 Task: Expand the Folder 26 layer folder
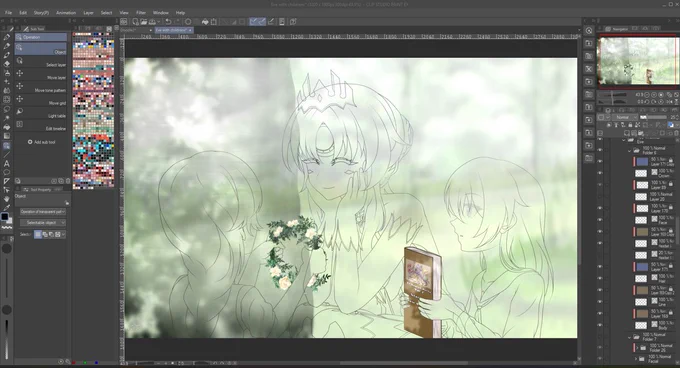tap(637, 348)
